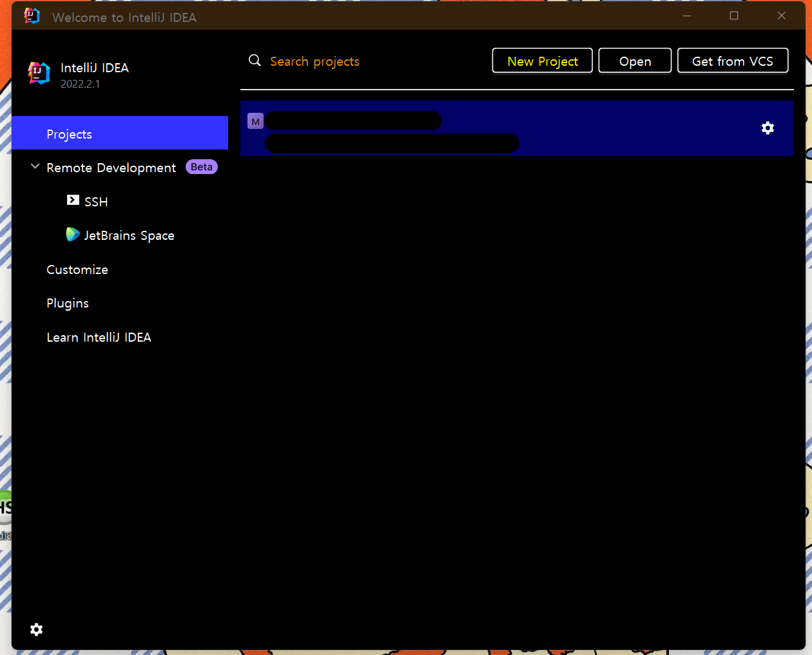Open JetBrains Space option

point(129,235)
